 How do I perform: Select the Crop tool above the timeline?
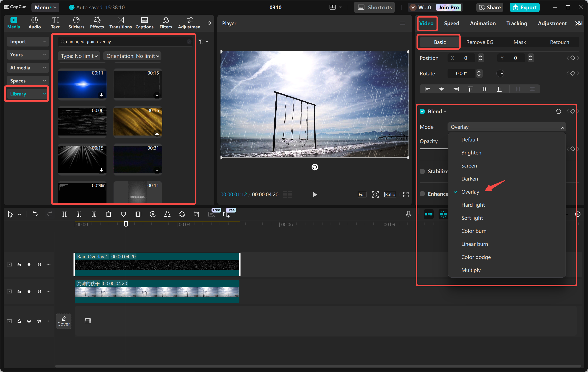(x=197, y=214)
